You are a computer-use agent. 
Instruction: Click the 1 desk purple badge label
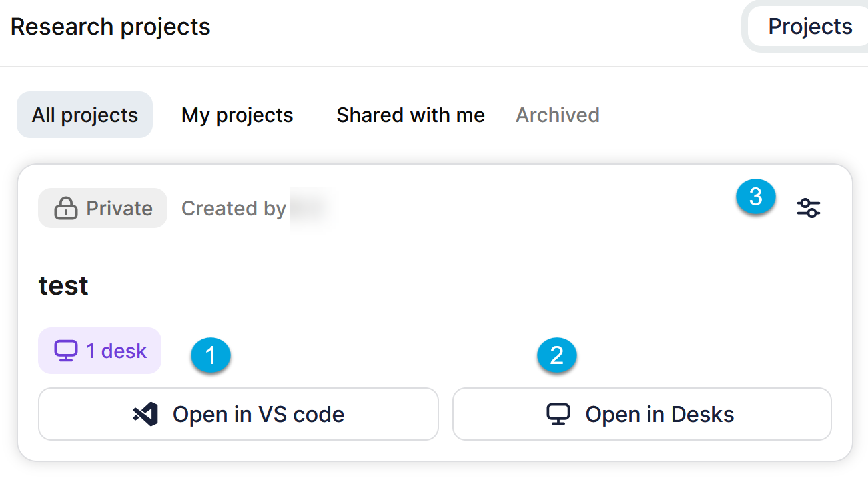[x=116, y=351]
